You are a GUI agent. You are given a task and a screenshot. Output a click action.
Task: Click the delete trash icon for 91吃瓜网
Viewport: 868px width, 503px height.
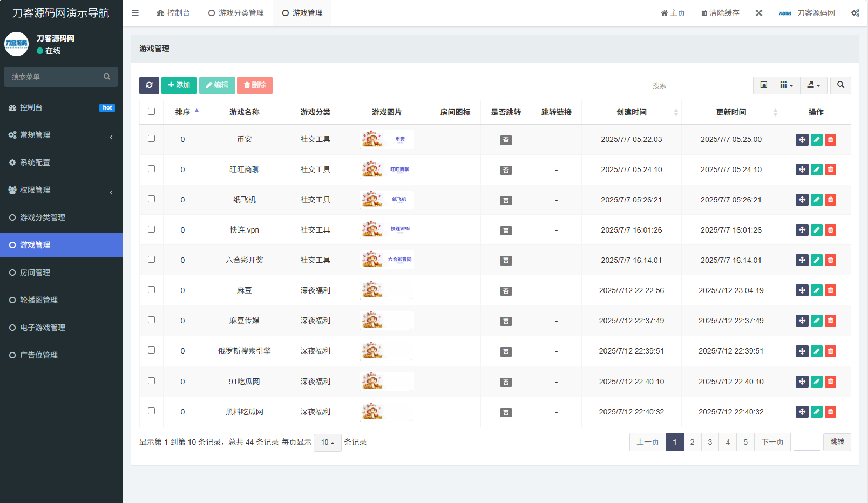(x=830, y=381)
